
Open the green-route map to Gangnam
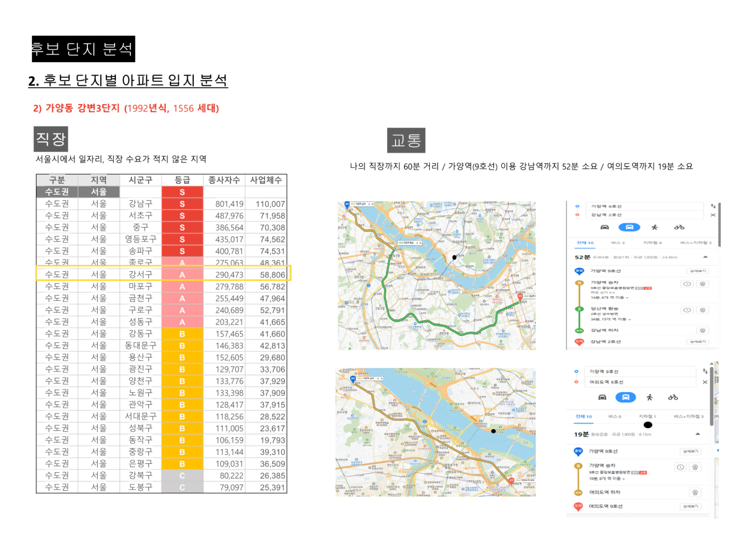[x=437, y=275]
